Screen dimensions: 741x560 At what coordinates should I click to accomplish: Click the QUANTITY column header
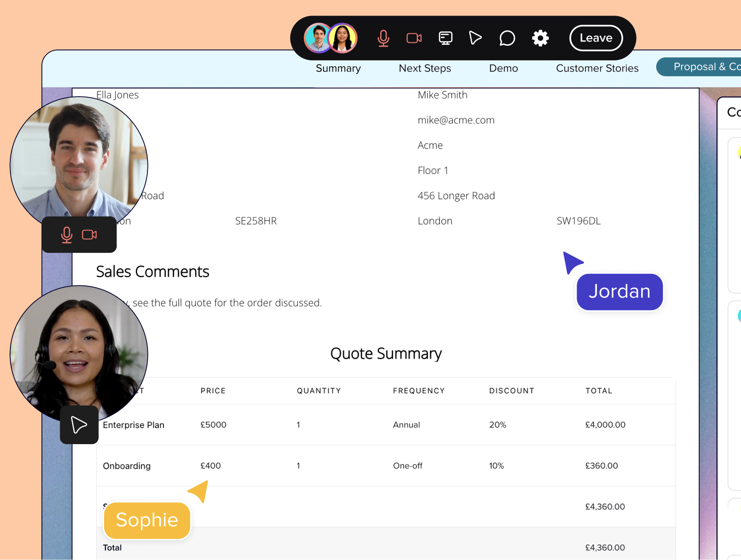[319, 391]
